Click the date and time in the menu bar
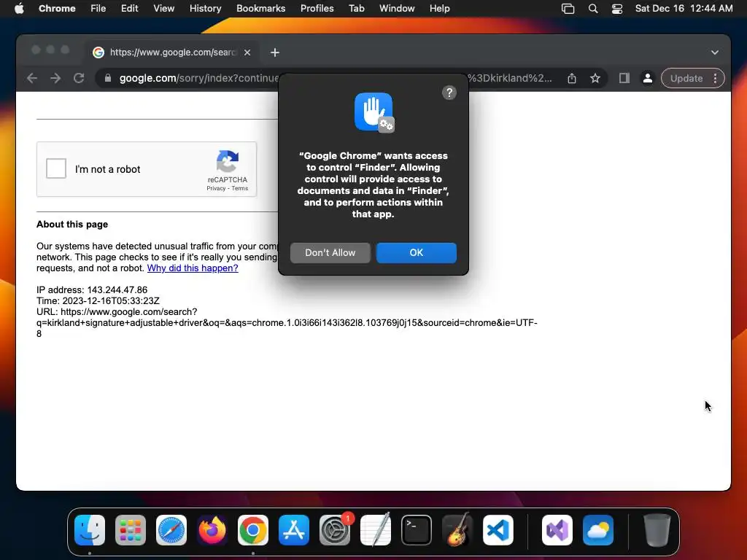This screenshot has width=747, height=560. tap(684, 8)
